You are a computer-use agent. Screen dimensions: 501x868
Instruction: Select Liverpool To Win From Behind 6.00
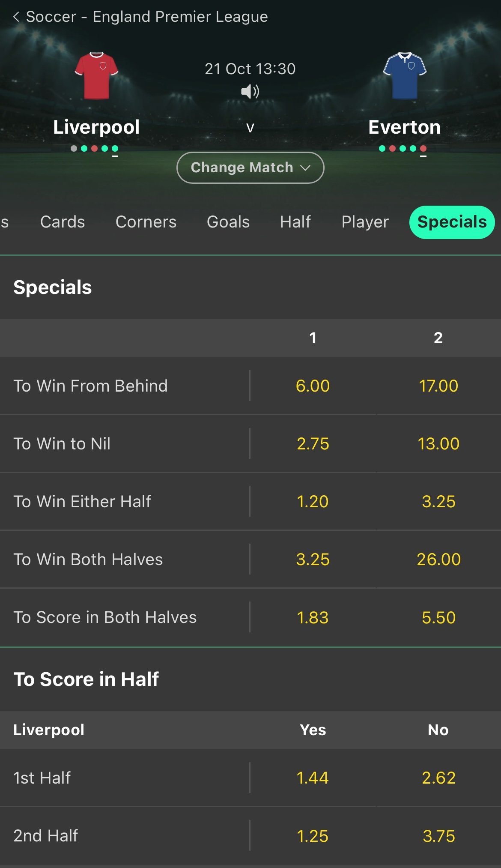point(313,386)
